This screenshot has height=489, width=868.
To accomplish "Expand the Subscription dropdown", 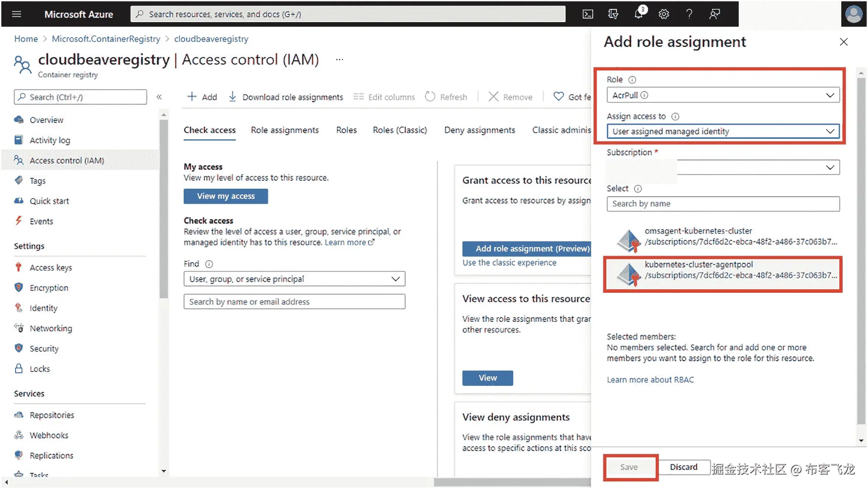I will pos(723,167).
